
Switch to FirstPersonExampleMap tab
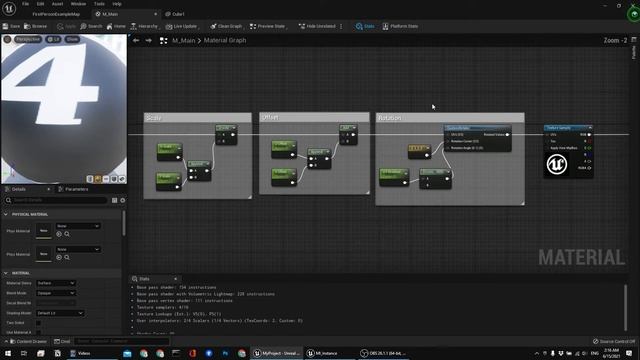pos(56,14)
